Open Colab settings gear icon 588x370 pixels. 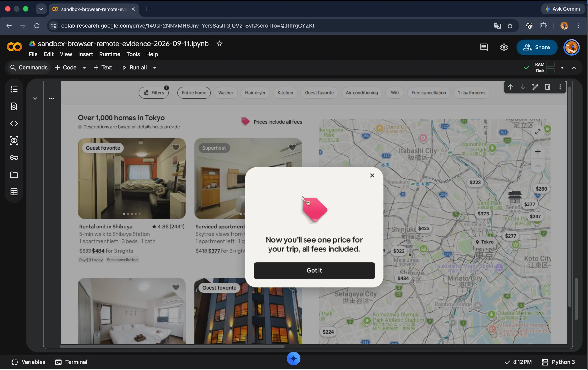(504, 47)
